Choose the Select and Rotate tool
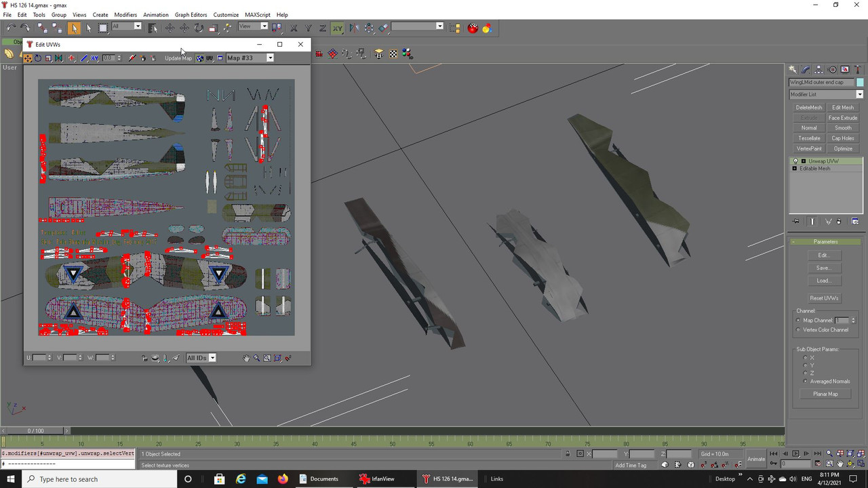868x488 pixels. [x=199, y=28]
